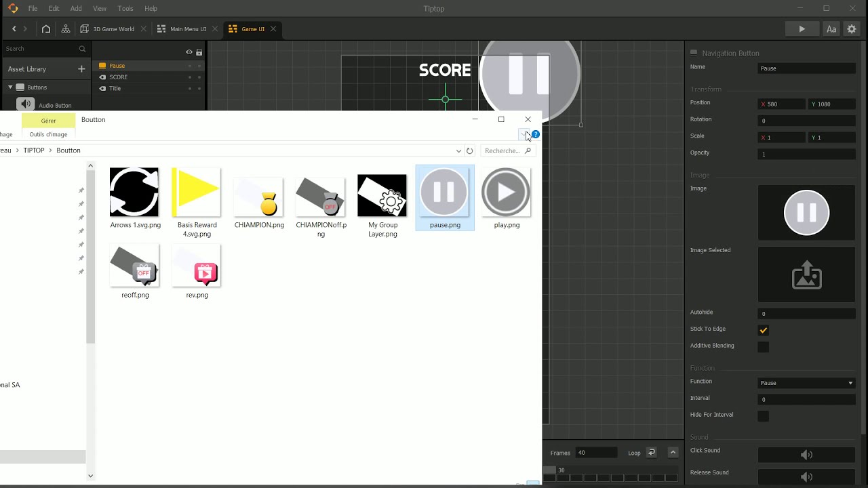Enable the Hide For Interval checkbox
Image resolution: width=868 pixels, height=488 pixels.
(764, 416)
